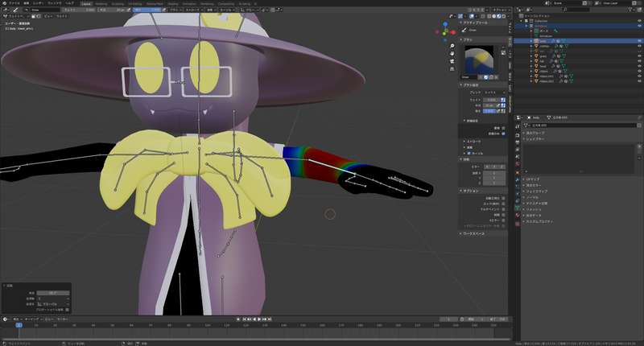The width and height of the screenshot is (644, 346).
Task: Open the Object Data properties tab icon
Action: tap(519, 208)
